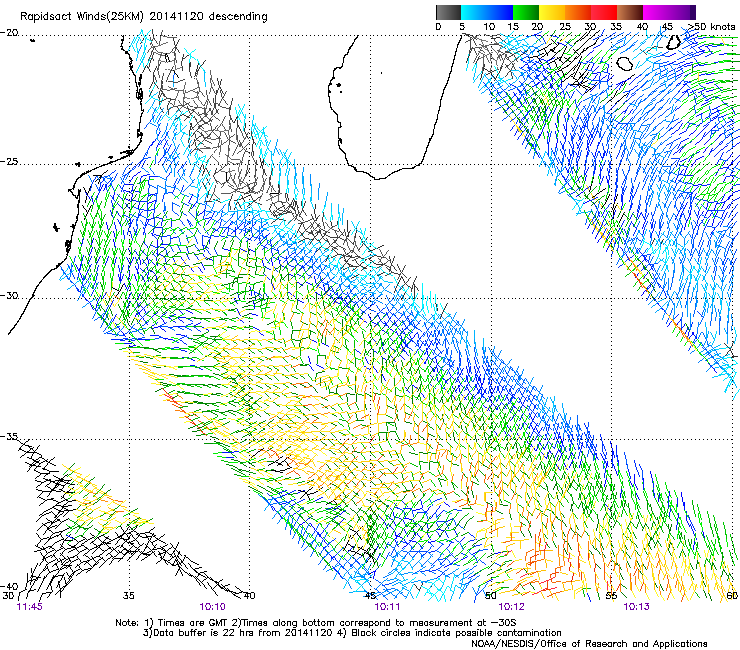Click the green 15–20 knots legend swatch
This screenshot has height=650, width=740.
pyautogui.click(x=526, y=12)
